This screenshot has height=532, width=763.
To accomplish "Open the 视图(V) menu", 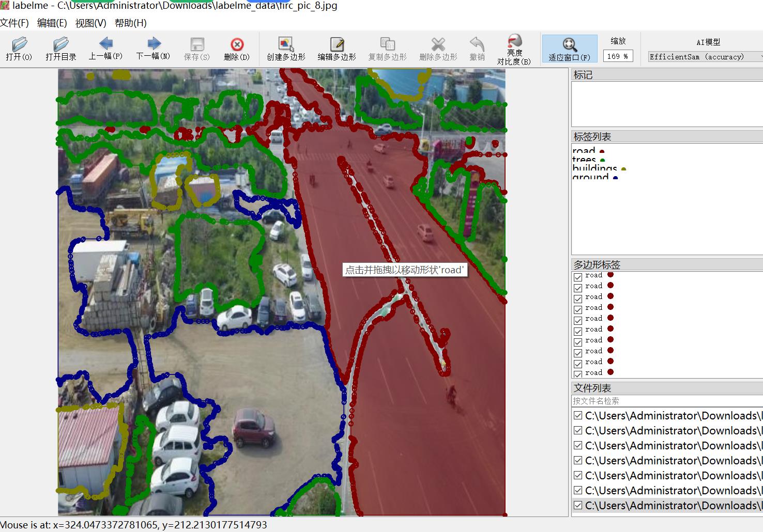I will pyautogui.click(x=90, y=23).
